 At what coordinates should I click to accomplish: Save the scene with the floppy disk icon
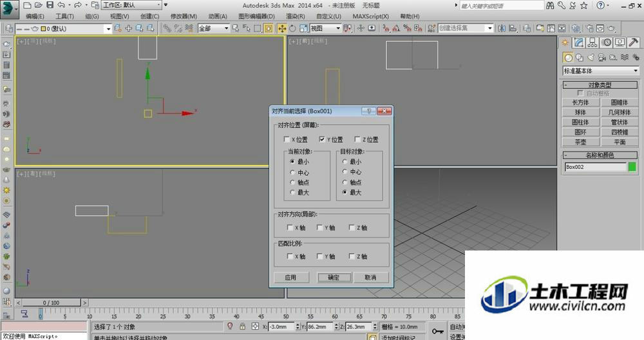[x=50, y=5]
